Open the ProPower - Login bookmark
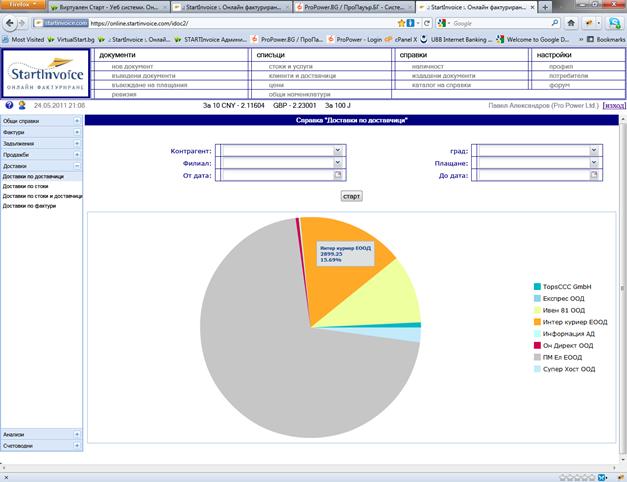The image size is (627, 482). tap(354, 39)
